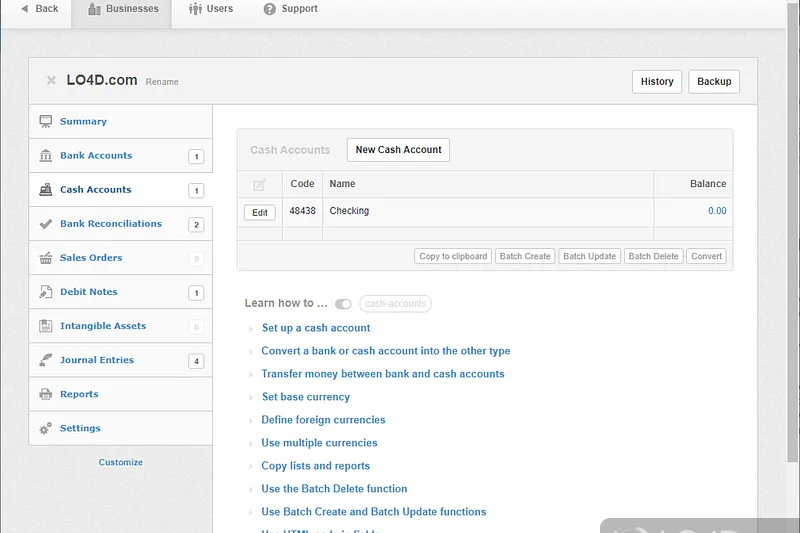Open the Users tab
This screenshot has width=800, height=533.
coord(210,9)
